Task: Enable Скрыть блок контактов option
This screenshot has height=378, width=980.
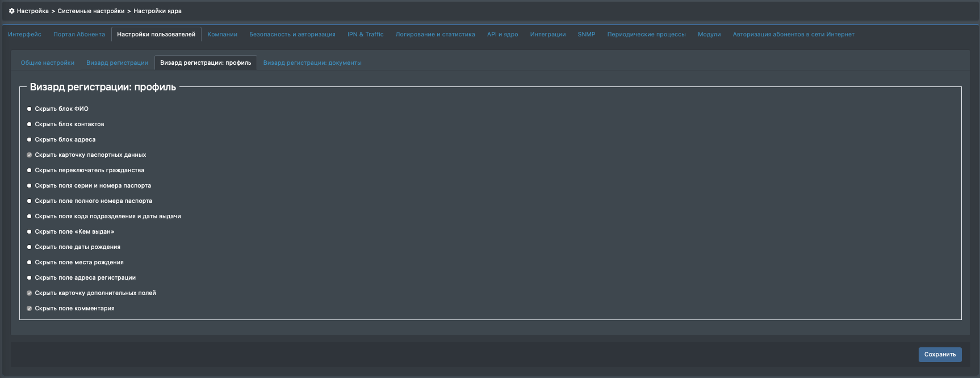Action: pos(30,124)
